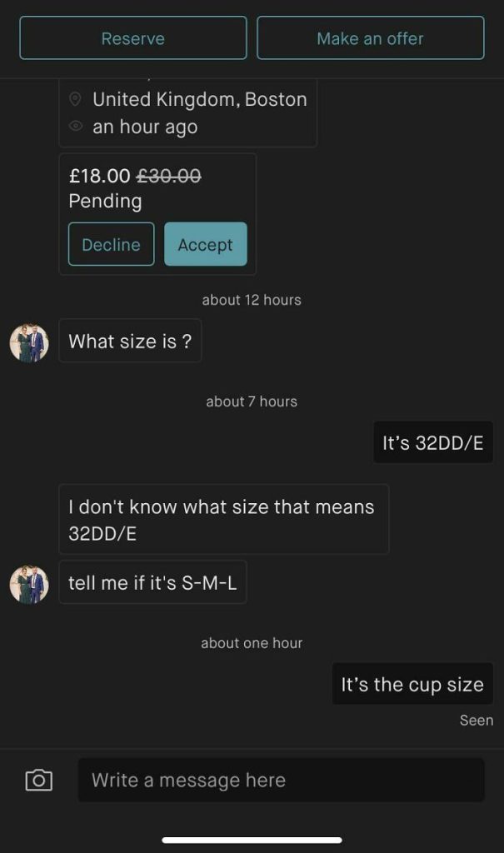The width and height of the screenshot is (504, 853).
Task: Click the location pin icon beside Boston
Action: coord(76,99)
